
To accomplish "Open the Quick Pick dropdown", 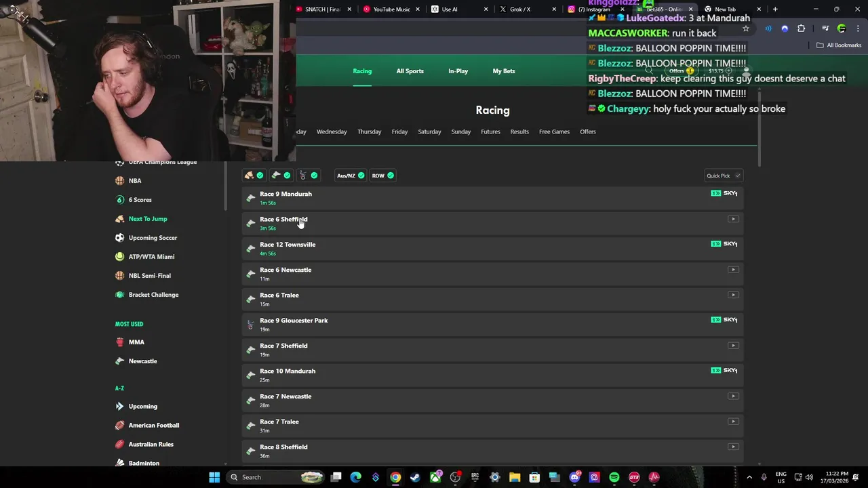I will [724, 176].
